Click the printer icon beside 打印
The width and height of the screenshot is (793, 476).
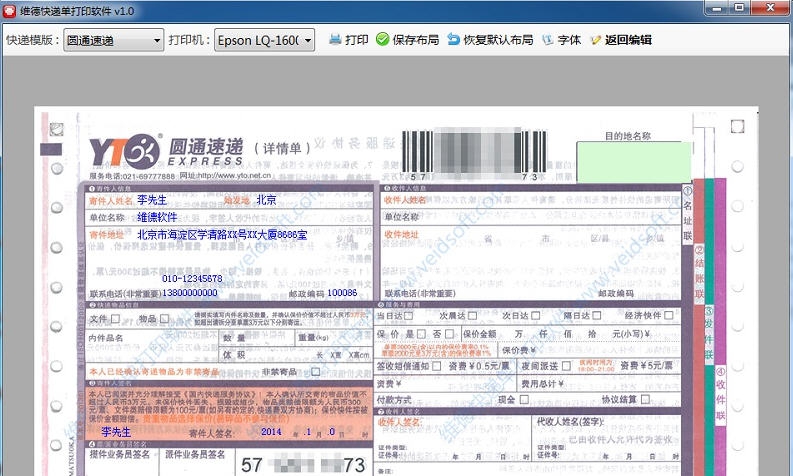tap(335, 39)
